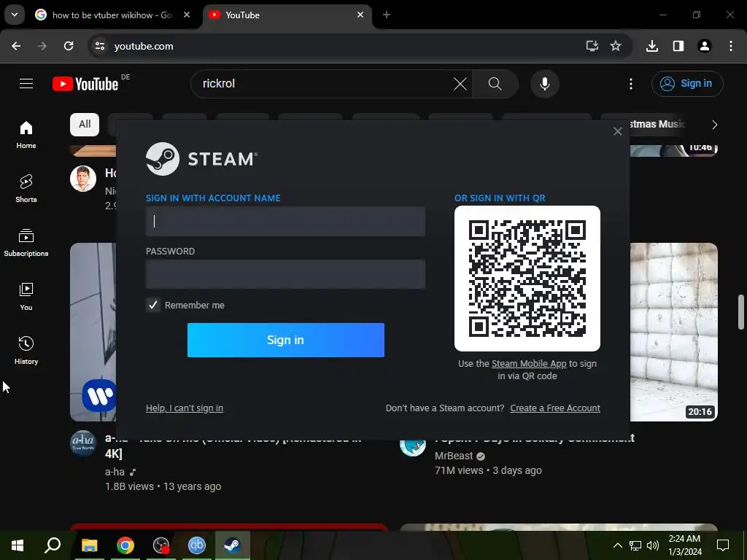Open Chrome three-dot menu
Image resolution: width=747 pixels, height=560 pixels.
tap(731, 46)
